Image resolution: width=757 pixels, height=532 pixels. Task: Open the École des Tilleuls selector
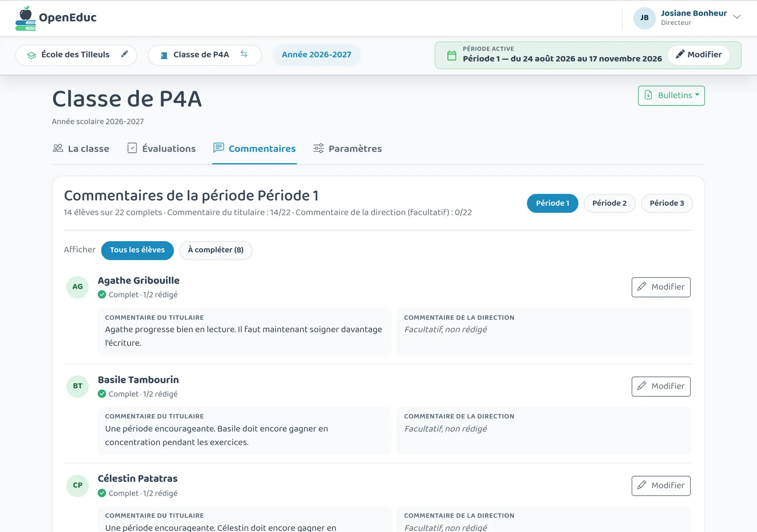(x=76, y=55)
